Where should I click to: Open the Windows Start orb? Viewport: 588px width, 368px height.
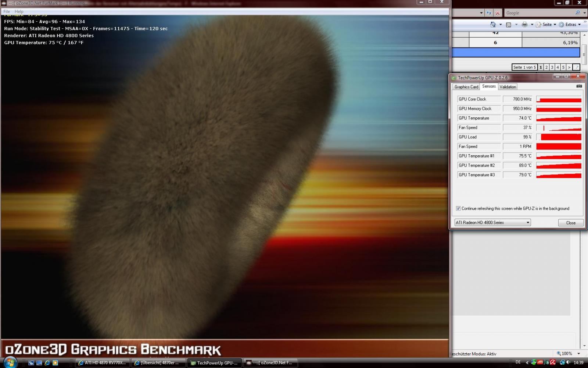point(10,362)
